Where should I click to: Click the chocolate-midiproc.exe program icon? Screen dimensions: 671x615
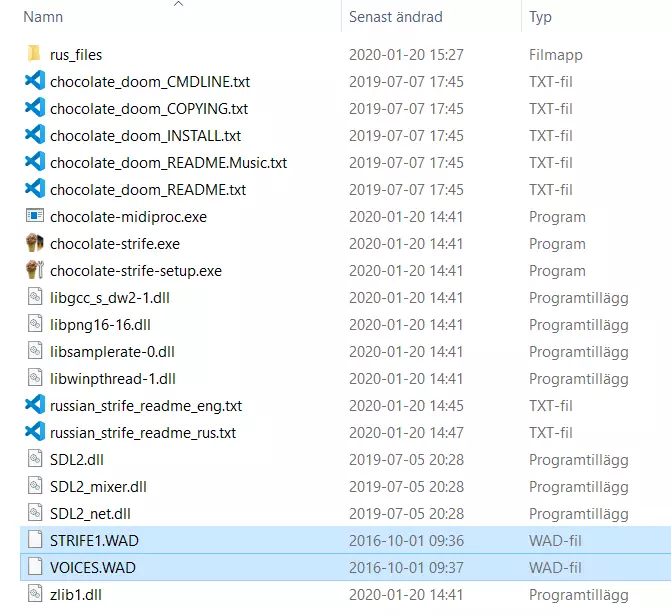point(35,215)
